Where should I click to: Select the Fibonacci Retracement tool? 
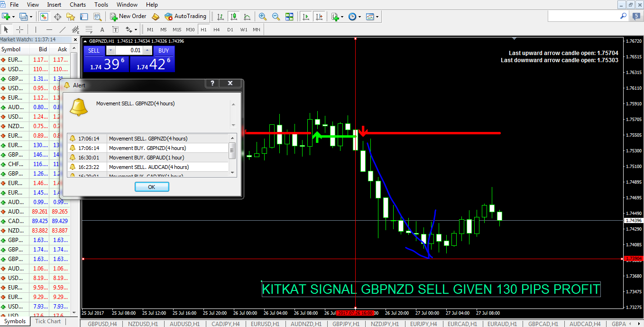click(89, 29)
